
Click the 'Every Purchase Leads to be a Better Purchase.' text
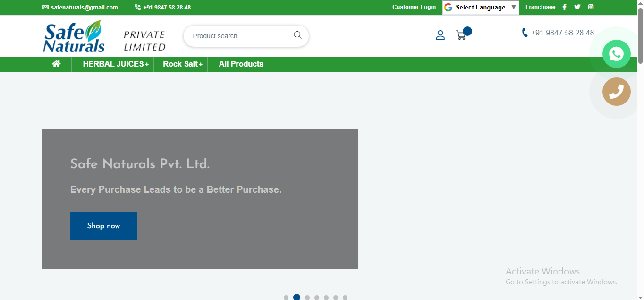point(176,189)
